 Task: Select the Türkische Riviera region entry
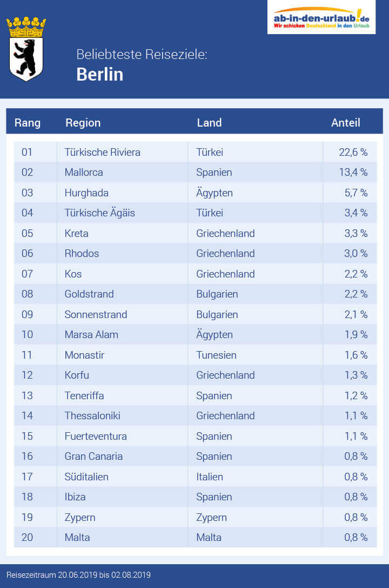click(102, 152)
